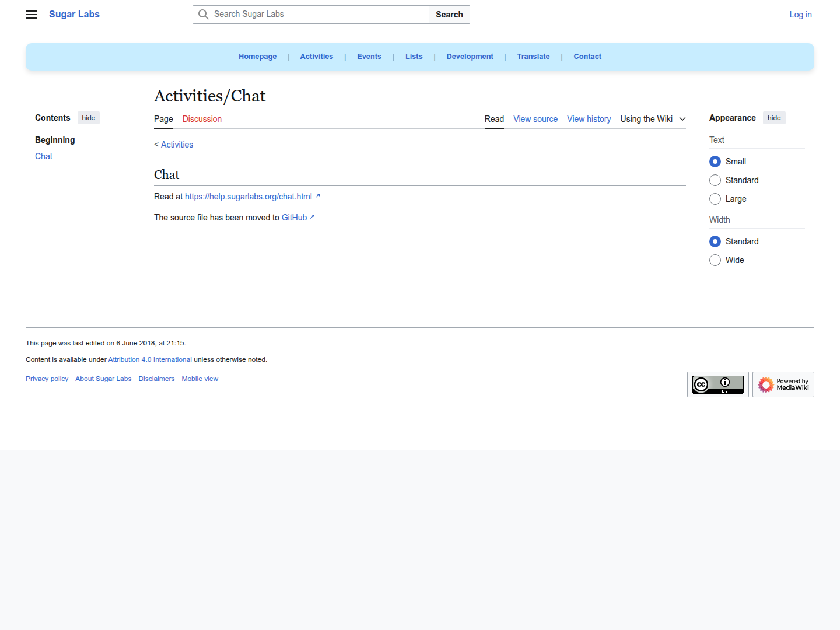Switch to Mobile view

coord(200,379)
